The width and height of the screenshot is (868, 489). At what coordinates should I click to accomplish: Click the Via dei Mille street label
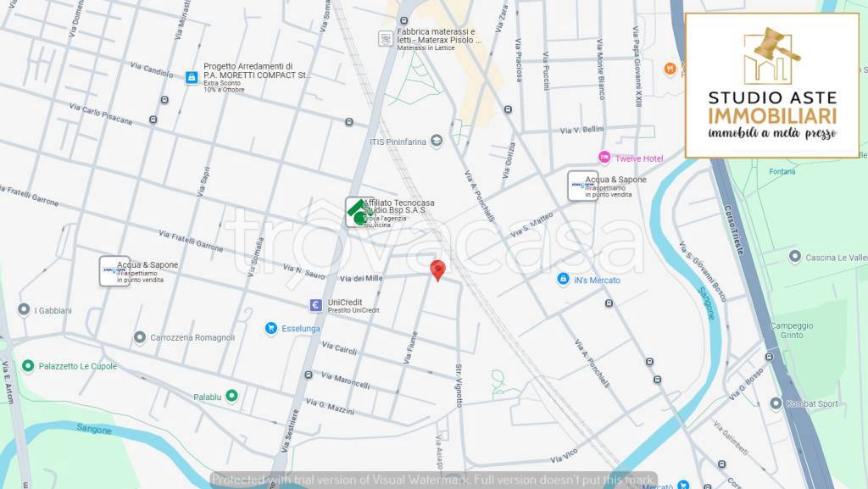pos(361,278)
